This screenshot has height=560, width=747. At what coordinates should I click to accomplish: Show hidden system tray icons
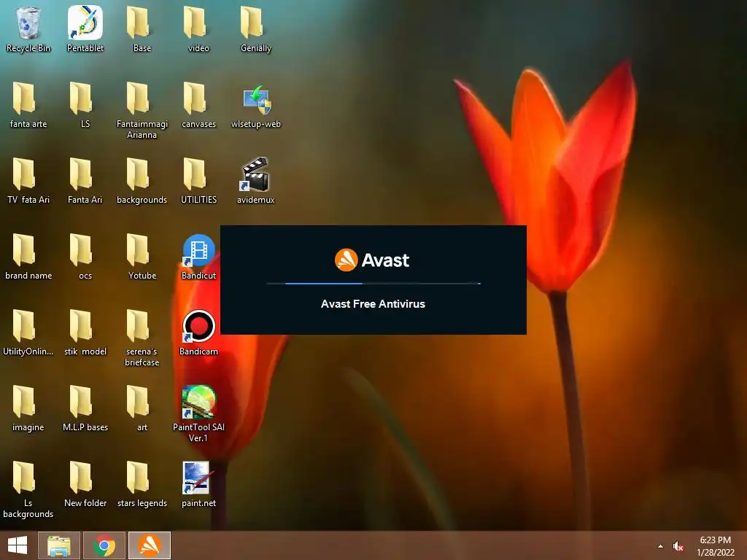click(x=660, y=546)
